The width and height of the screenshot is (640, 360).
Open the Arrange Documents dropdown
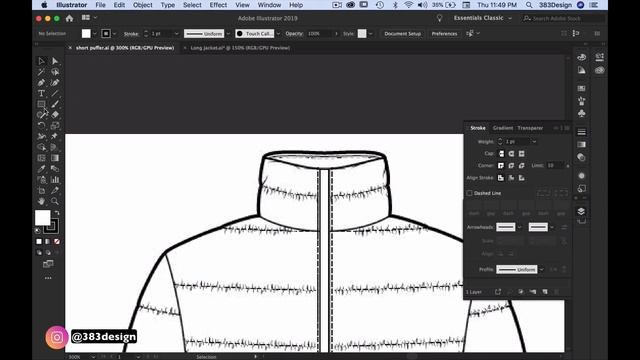tap(89, 18)
